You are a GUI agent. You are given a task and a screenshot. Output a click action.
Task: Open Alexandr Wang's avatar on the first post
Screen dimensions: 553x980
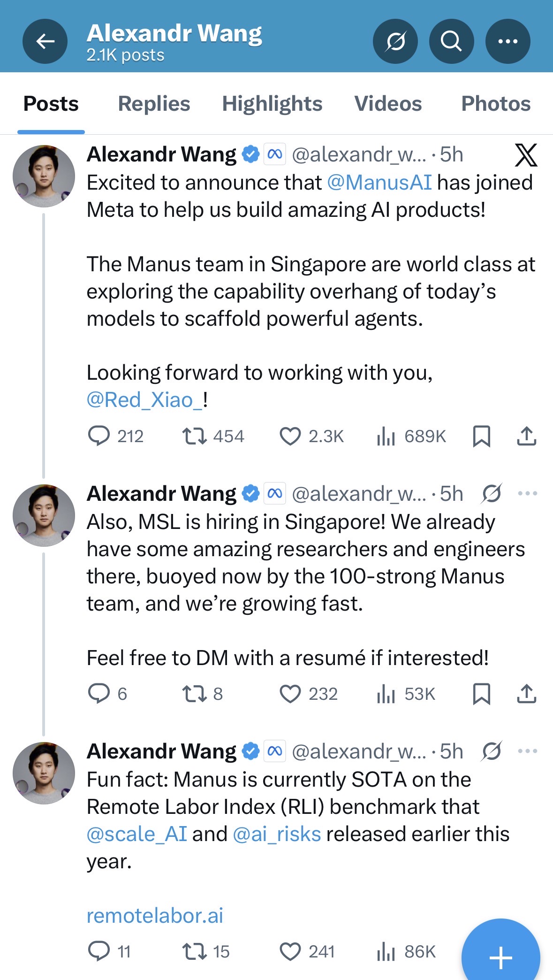(44, 176)
